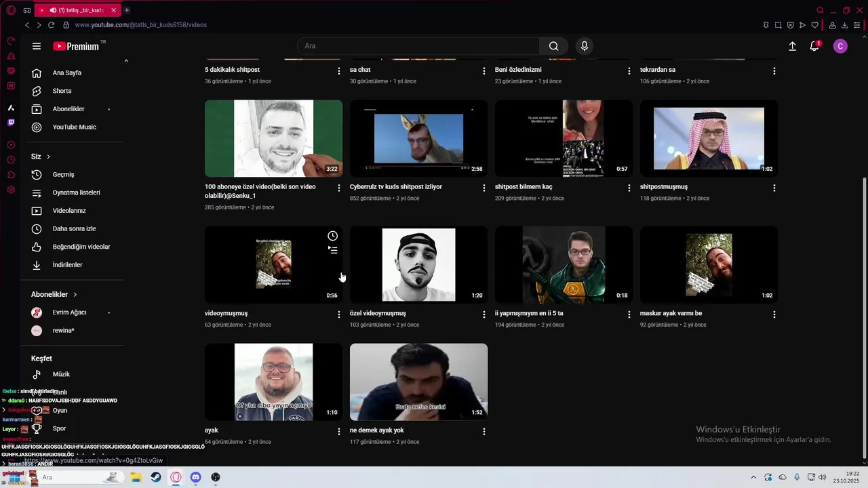
Task: Start voice search with the microphone icon
Action: pyautogui.click(x=585, y=46)
